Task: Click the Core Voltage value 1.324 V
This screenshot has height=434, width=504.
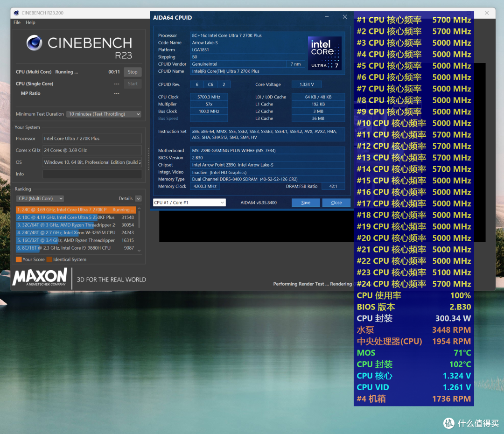Action: 307,84
